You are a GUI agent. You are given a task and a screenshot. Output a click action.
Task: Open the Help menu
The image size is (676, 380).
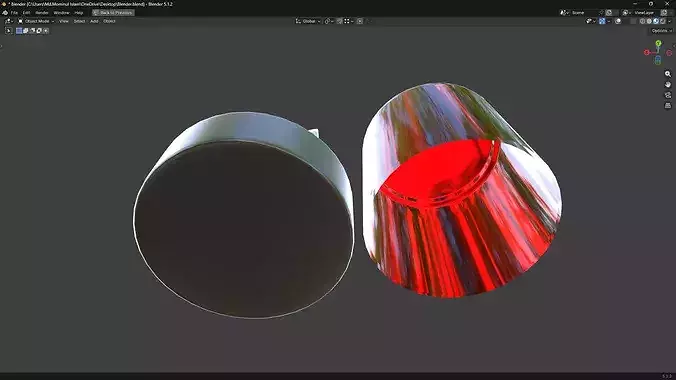tap(78, 13)
